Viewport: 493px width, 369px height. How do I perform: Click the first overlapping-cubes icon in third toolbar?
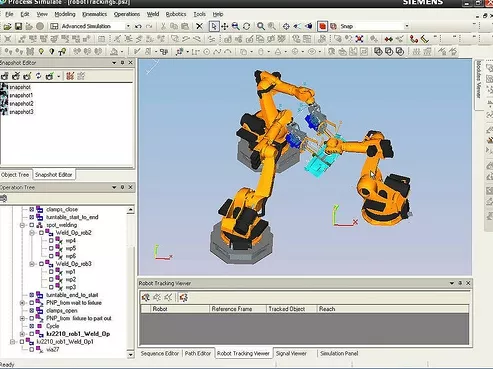pos(378,52)
